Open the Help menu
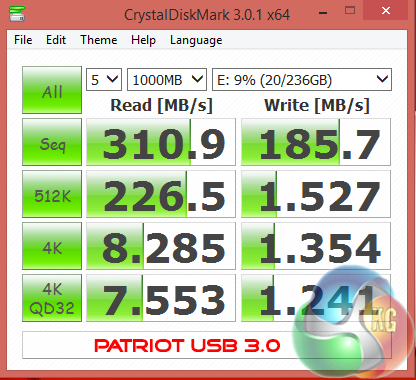 click(x=143, y=40)
